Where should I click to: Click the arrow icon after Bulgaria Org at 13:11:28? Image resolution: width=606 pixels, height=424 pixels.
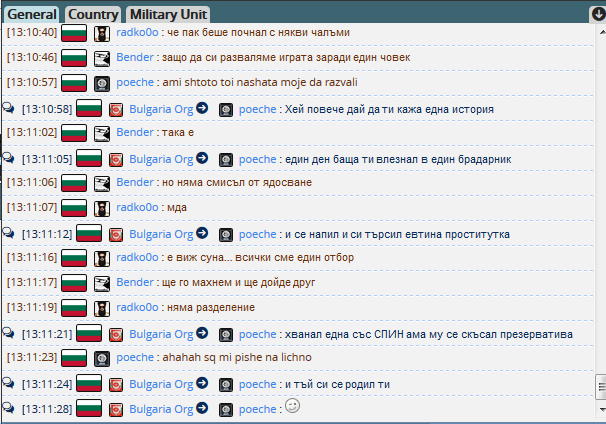[202, 408]
